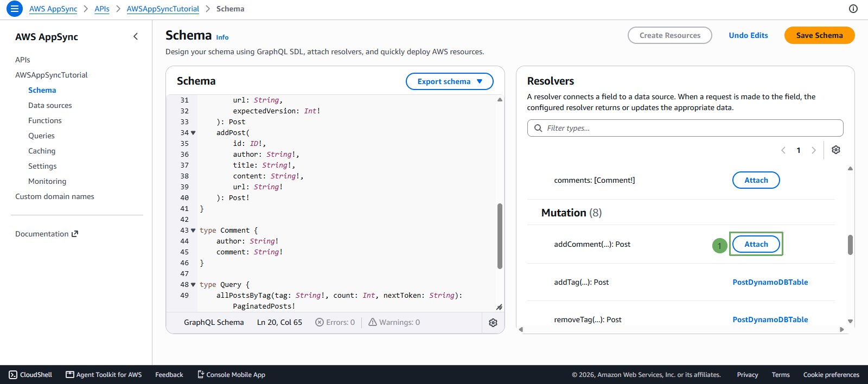This screenshot has height=384, width=868.
Task: Open Custom domain names page
Action: (55, 196)
